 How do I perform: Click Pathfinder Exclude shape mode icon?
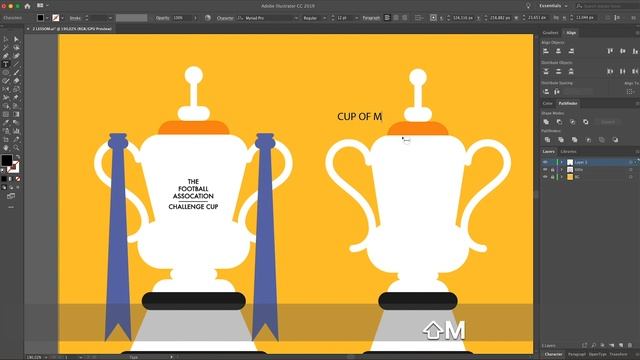point(586,122)
